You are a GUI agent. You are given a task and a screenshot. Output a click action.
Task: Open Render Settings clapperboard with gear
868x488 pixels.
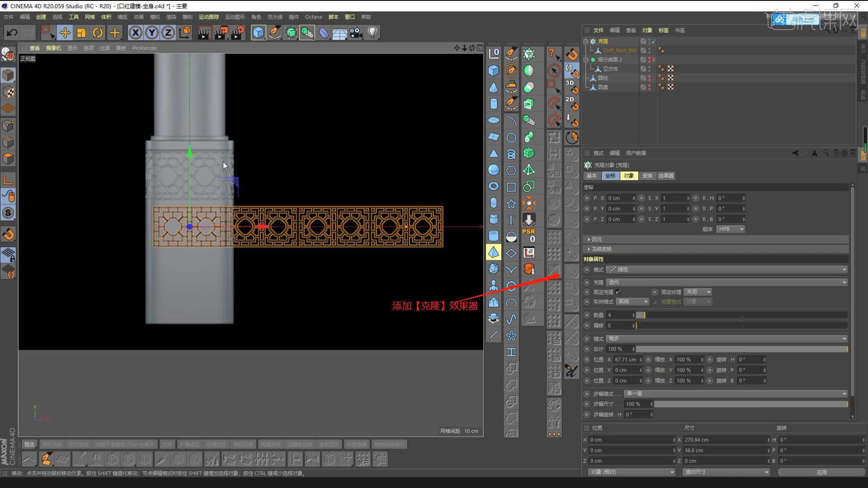238,33
